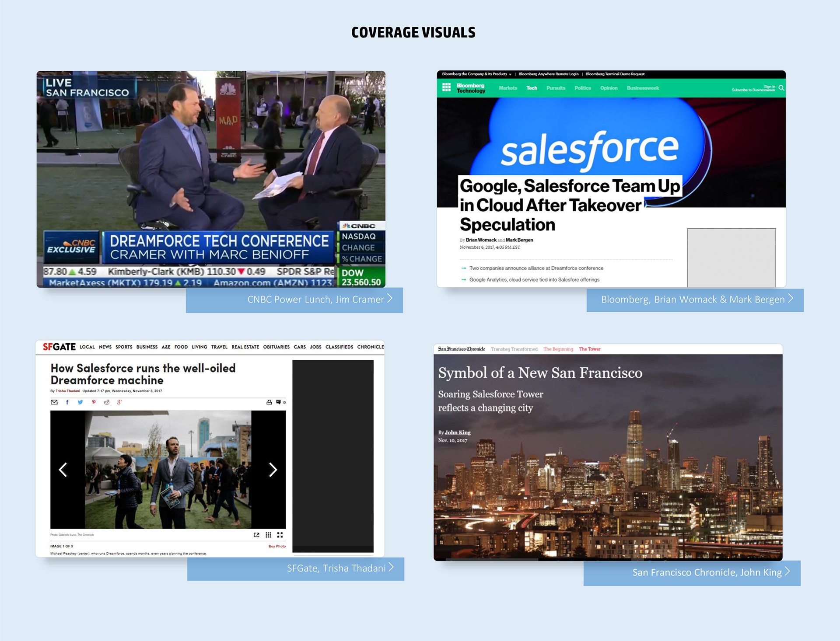Screen dimensions: 840x641
Task: Open the LIVING menu on SFGate
Action: point(199,347)
